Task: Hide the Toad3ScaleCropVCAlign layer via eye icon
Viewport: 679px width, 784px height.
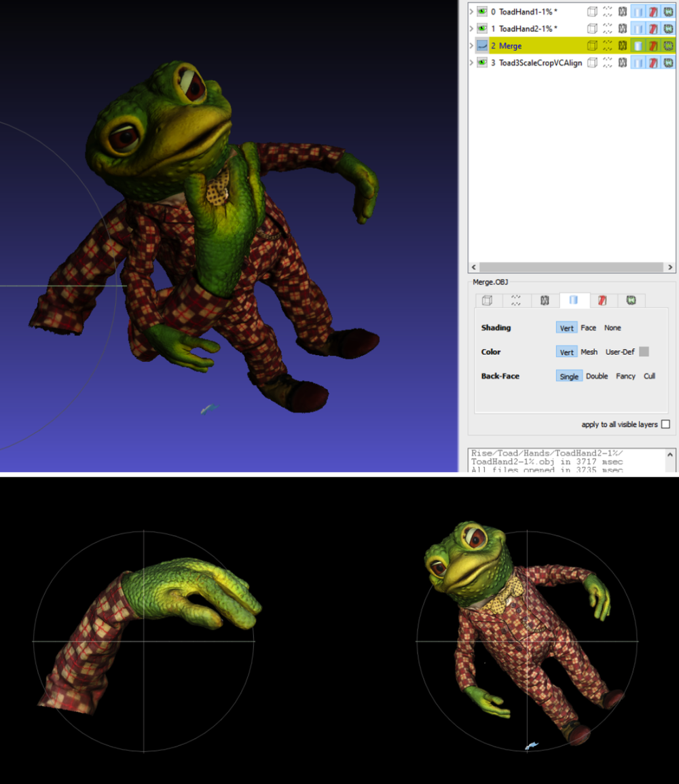Action: tap(482, 62)
